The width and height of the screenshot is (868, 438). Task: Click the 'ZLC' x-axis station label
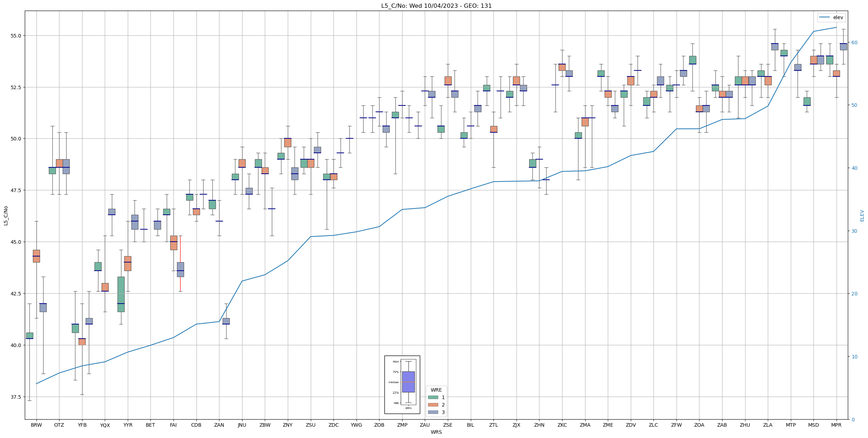(653, 425)
